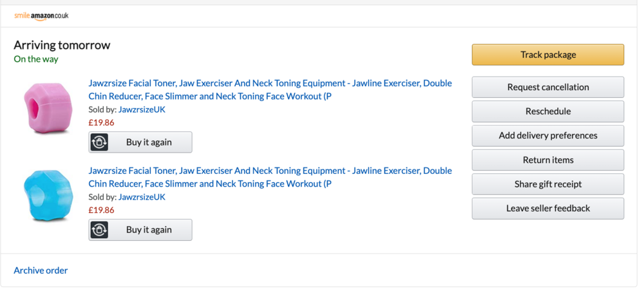Select Request cancellation
Viewport: 644px width, 291px height.
pyautogui.click(x=548, y=87)
